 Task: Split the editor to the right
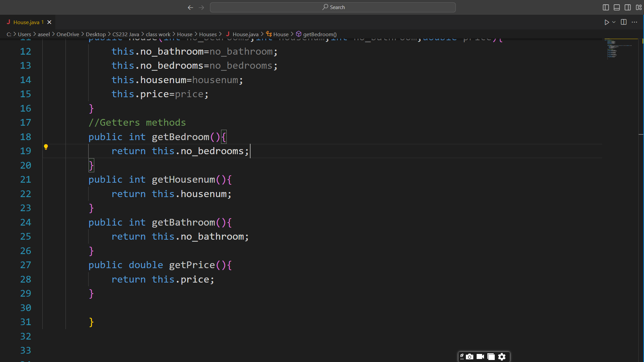624,22
